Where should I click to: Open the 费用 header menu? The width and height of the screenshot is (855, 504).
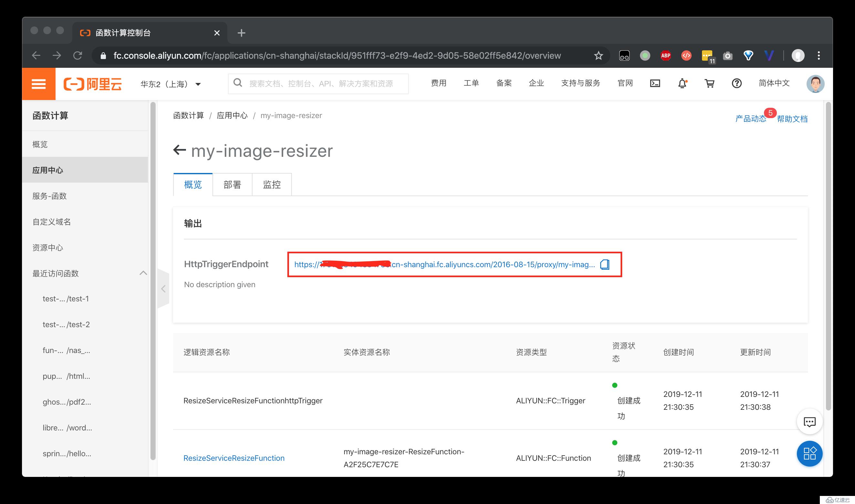(438, 83)
